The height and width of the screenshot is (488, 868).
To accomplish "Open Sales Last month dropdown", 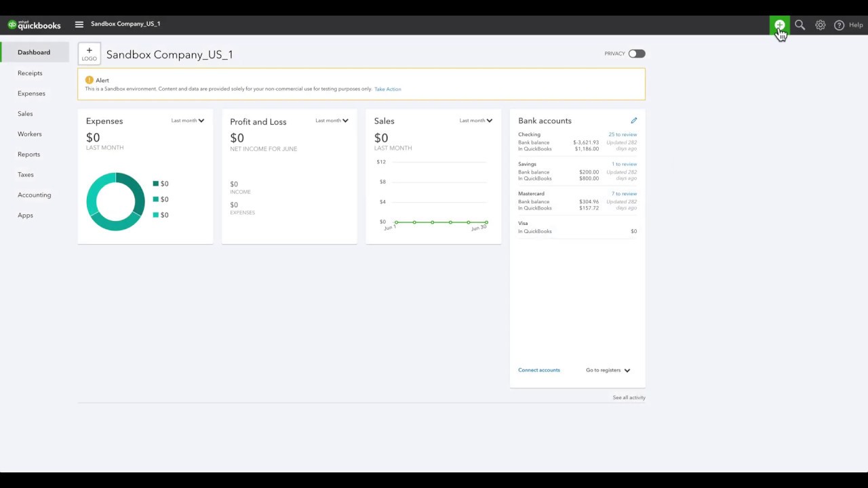I will click(x=476, y=121).
